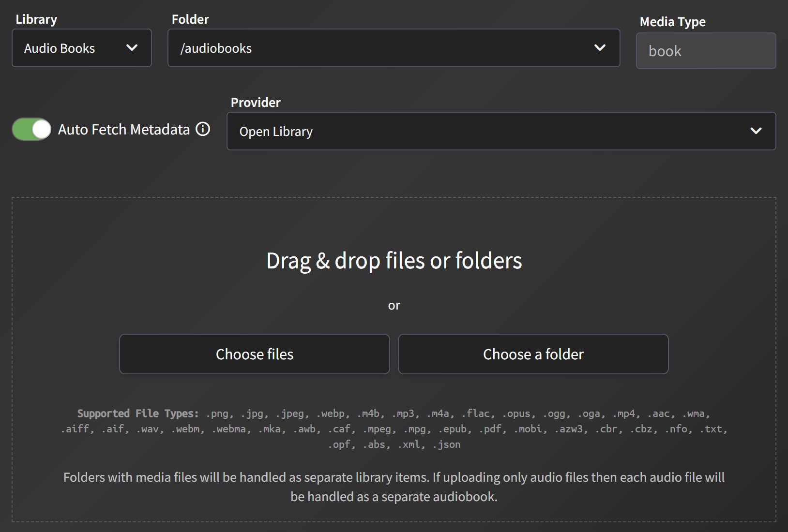Open the Folder dropdown showing /audiobooks
Viewport: 788px width, 532px height.
[393, 48]
